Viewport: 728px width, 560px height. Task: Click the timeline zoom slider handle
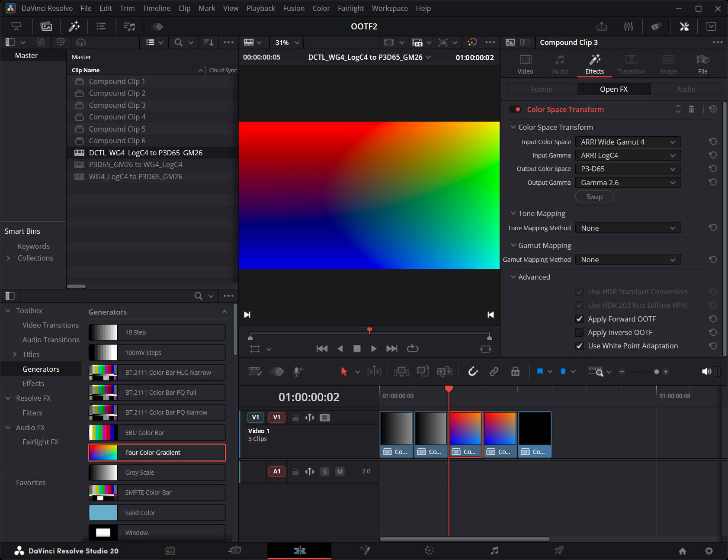(657, 372)
